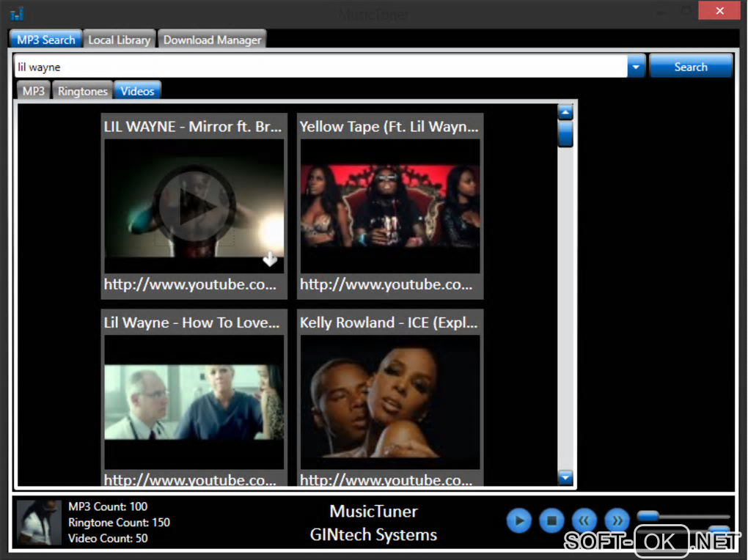
Task: Click the GINtech Systems footer text
Action: click(x=373, y=535)
